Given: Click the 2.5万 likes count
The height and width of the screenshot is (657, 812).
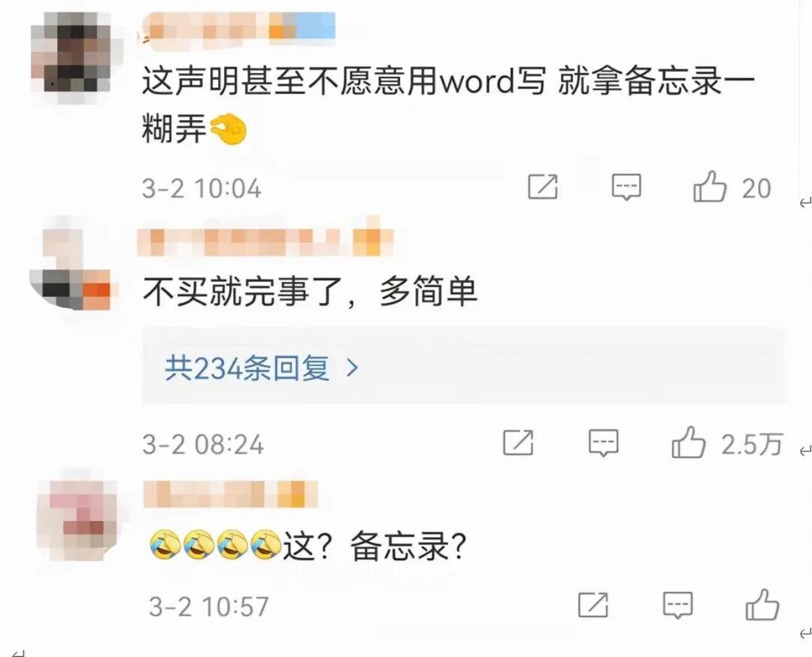Looking at the screenshot, I should click(x=752, y=444).
